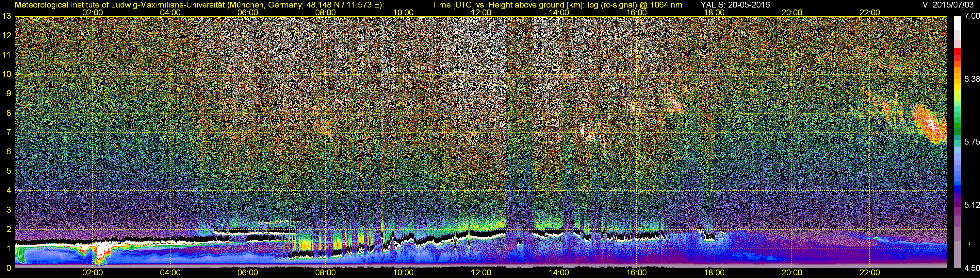980x278 pixels.
Task: Click the 6.38 color scale value
Action: (x=972, y=79)
